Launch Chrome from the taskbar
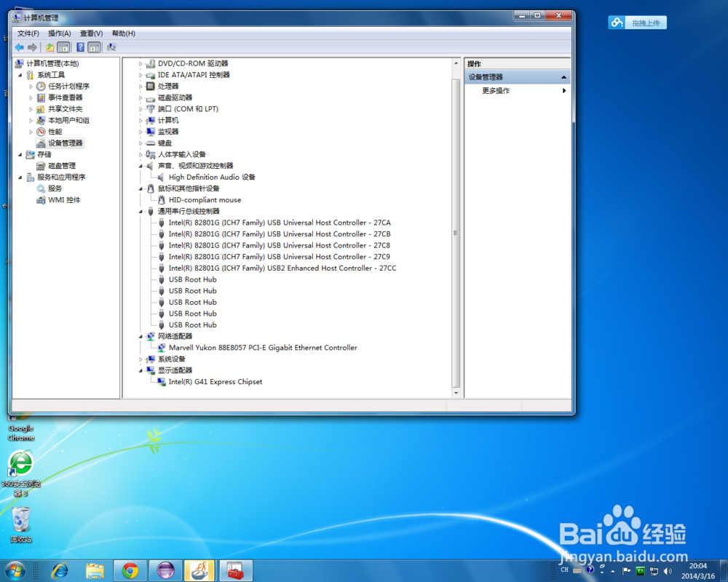The image size is (728, 582). [130, 570]
